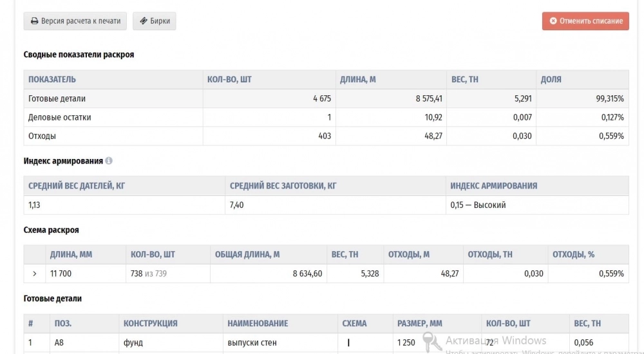
Task: Open the Бирки labels button
Action: click(155, 21)
